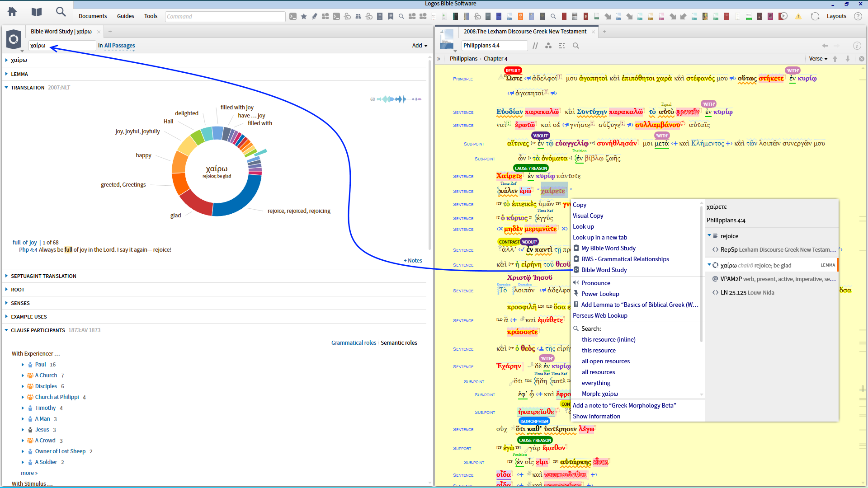This screenshot has width=868, height=488.
Task: Click the context menu scrollbar
Action: 701,273
